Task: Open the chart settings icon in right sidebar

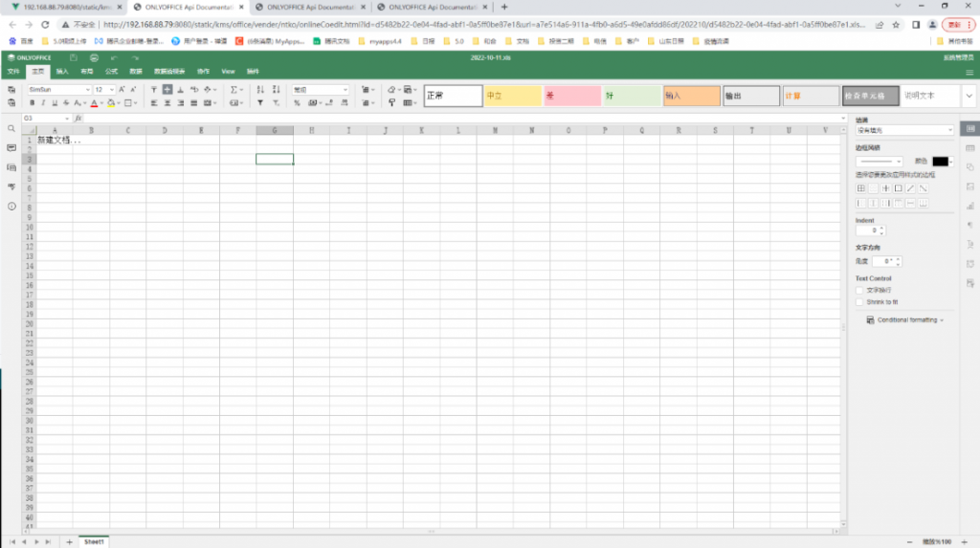Action: 969,206
